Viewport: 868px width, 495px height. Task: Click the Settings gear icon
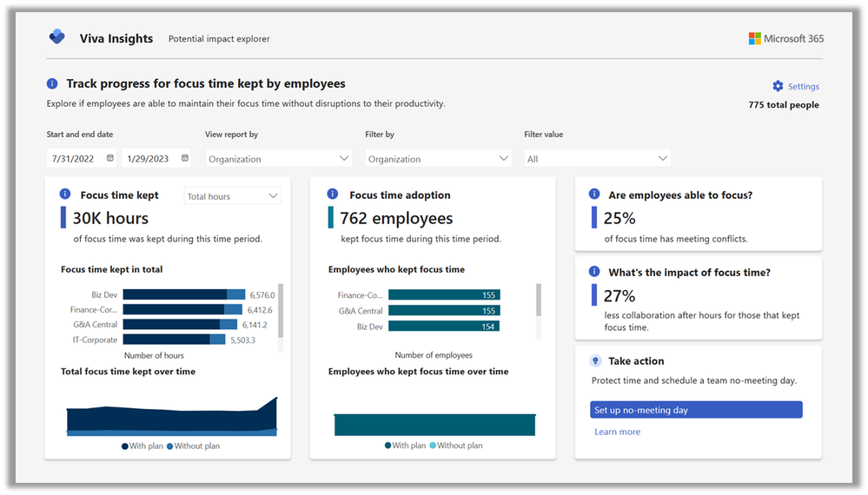coord(778,86)
